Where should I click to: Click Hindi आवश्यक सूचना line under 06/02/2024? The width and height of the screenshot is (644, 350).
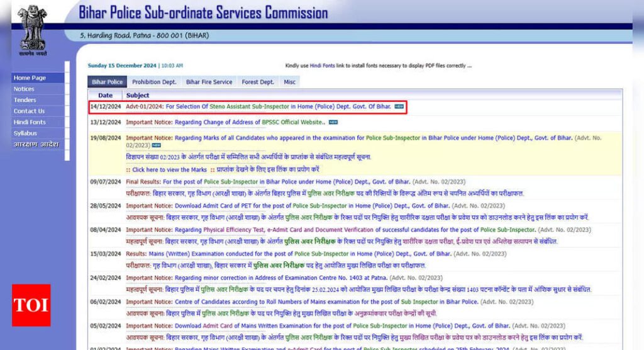281,313
